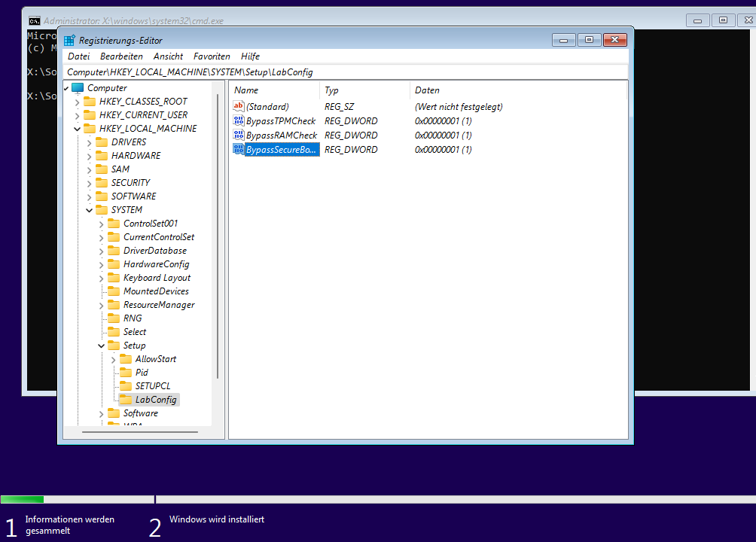The image size is (756, 542).
Task: Close the Registrierungs-Editor window
Action: coord(614,40)
